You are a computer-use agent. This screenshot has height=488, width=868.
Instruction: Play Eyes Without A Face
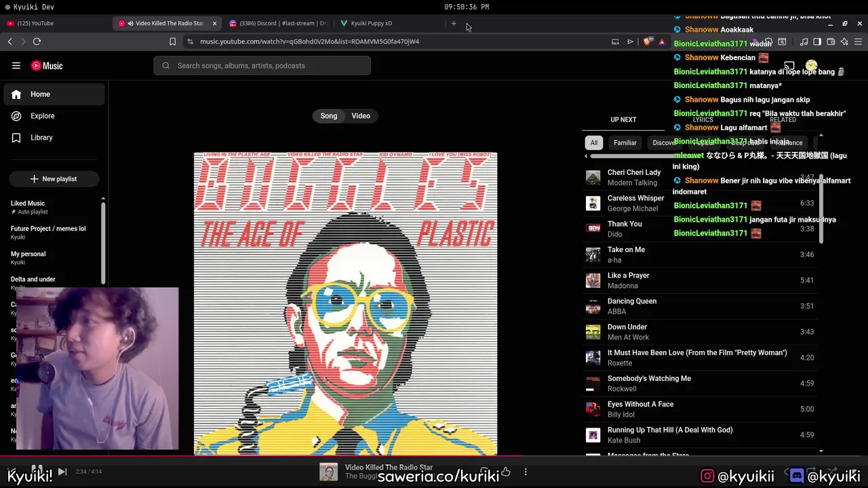pos(701,409)
